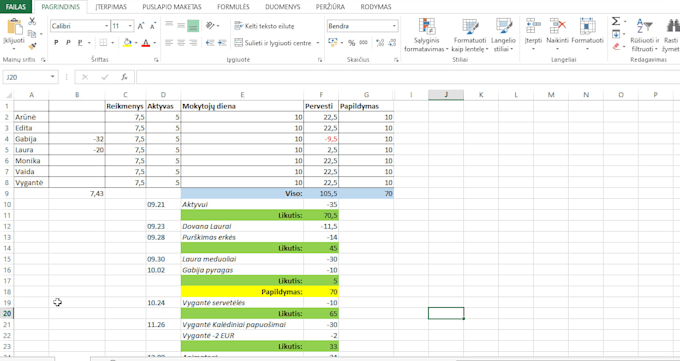This screenshot has height=361, width=680.
Task: Toggle Kelti teksto eilutę wrap text
Action: click(264, 26)
